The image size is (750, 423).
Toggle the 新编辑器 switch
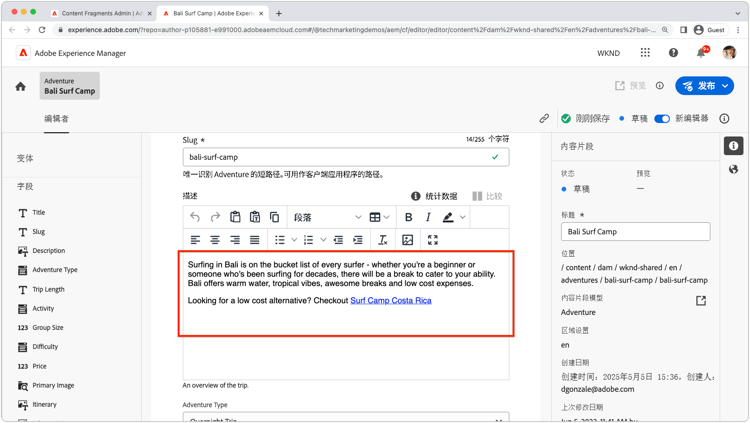pos(662,119)
